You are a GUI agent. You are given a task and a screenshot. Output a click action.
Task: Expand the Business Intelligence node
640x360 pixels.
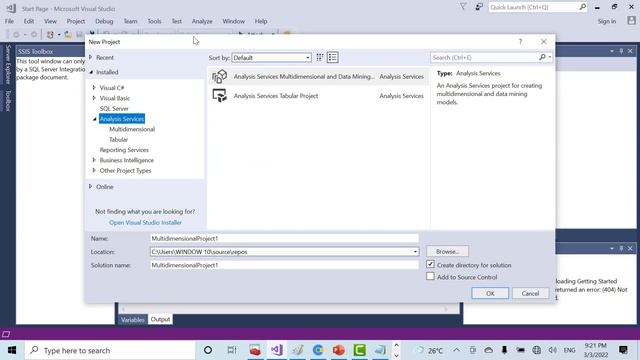point(94,160)
